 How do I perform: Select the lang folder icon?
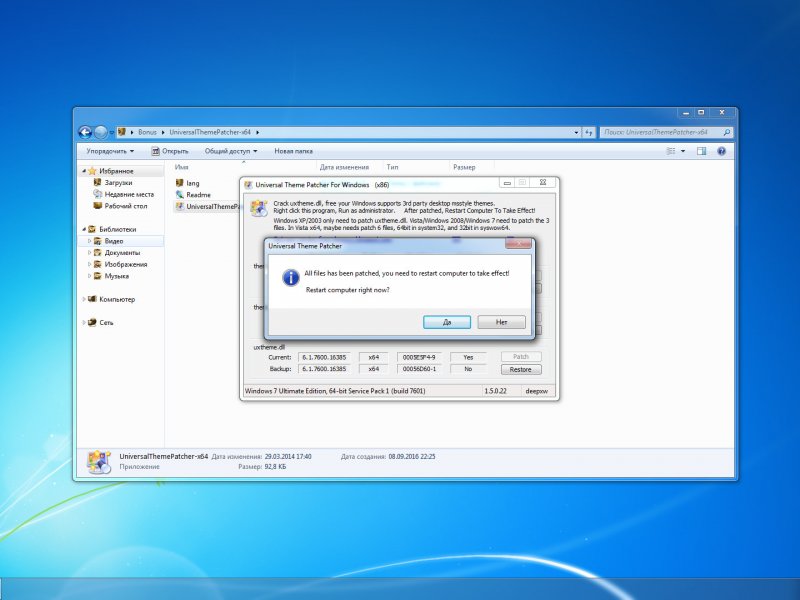(x=180, y=183)
